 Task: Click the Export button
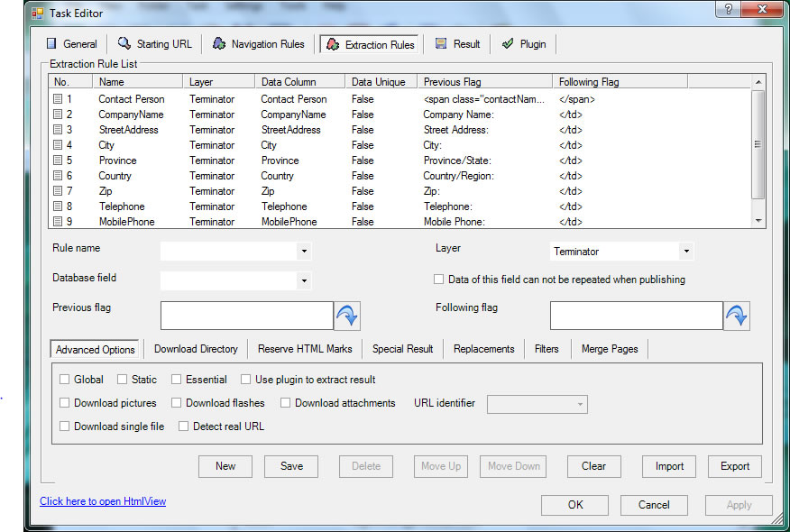tap(735, 466)
